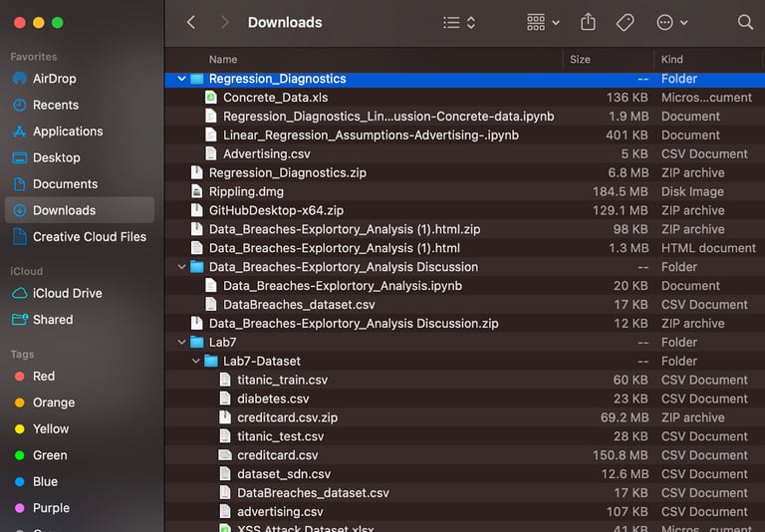765x532 pixels.
Task: Sort files by the Size column header
Action: point(580,60)
